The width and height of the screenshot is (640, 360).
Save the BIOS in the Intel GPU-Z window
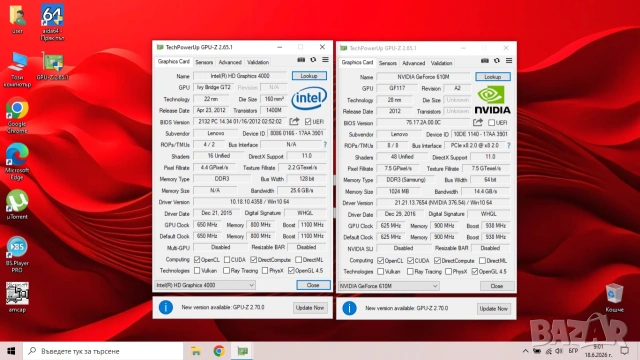click(x=294, y=121)
